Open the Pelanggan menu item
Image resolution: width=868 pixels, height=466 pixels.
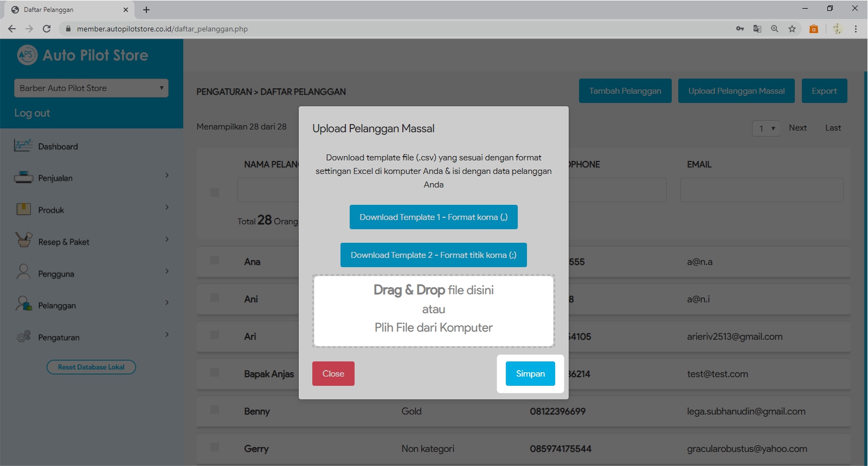pos(57,306)
